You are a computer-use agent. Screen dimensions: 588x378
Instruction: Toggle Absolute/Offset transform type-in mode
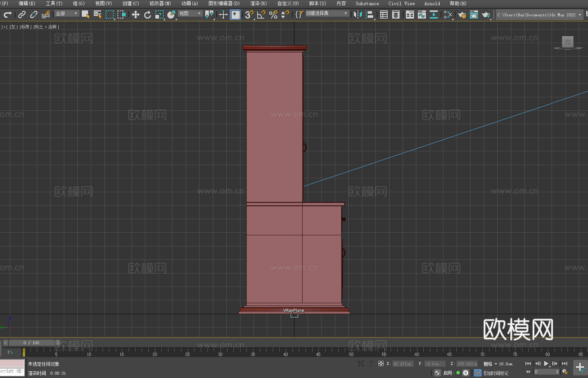click(381, 364)
